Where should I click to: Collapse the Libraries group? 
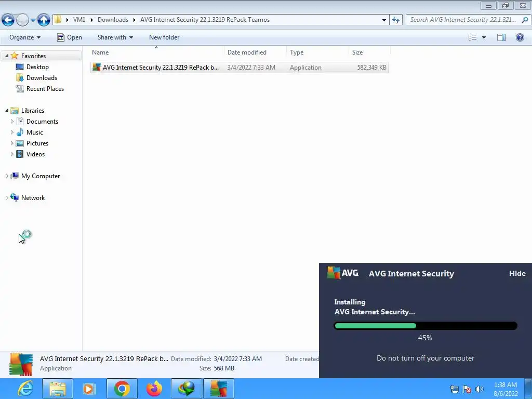[x=7, y=110]
